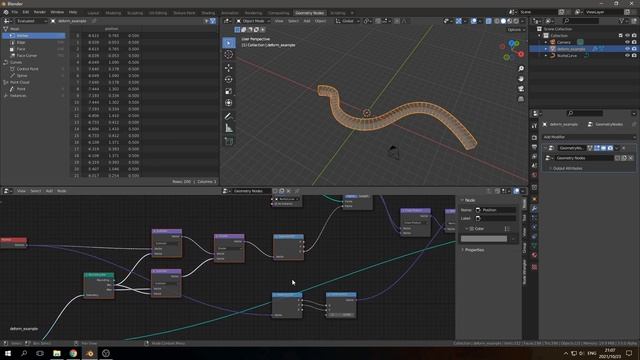Toggle perspective/orthographic grid icon in the viewport
The width and height of the screenshot is (640, 360).
click(521, 99)
